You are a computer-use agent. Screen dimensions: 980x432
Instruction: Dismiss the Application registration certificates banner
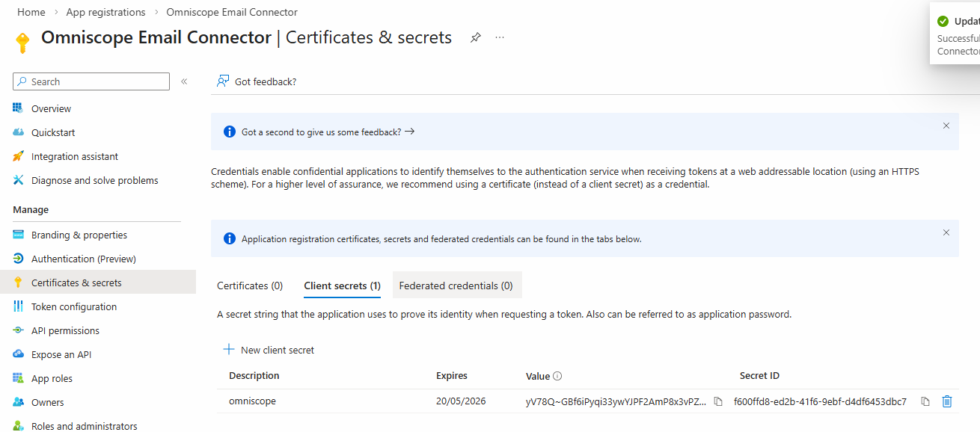point(946,232)
